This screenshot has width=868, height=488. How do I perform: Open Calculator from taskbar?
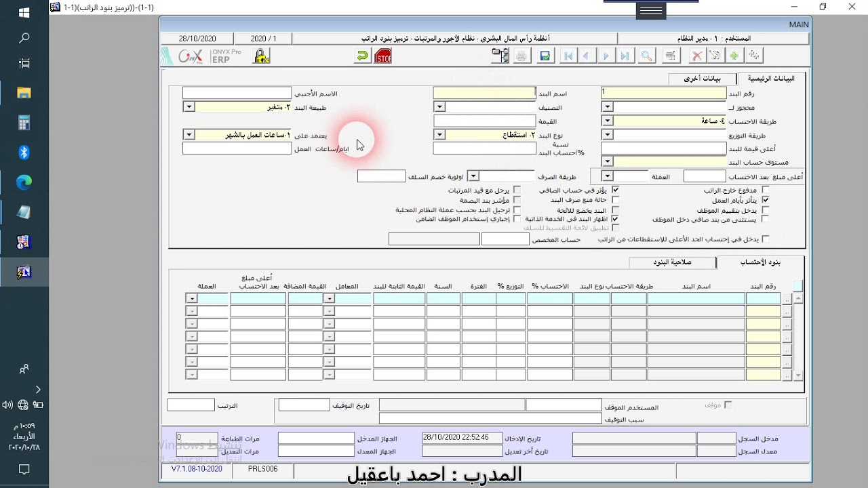(24, 123)
